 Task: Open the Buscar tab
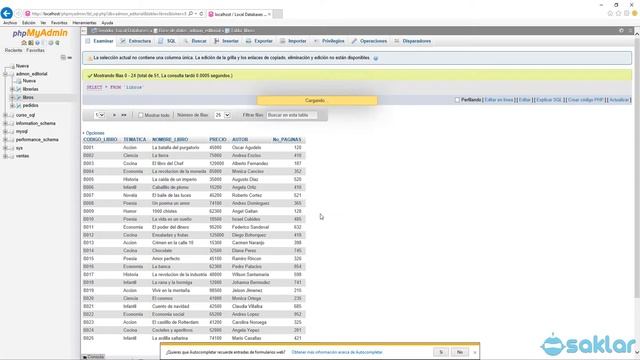[195, 41]
